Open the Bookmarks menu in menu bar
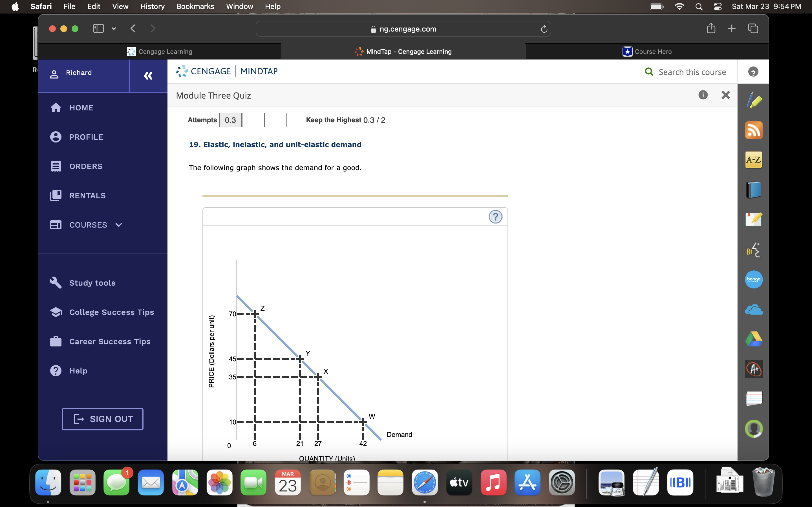Image resolution: width=812 pixels, height=507 pixels. 195,6
